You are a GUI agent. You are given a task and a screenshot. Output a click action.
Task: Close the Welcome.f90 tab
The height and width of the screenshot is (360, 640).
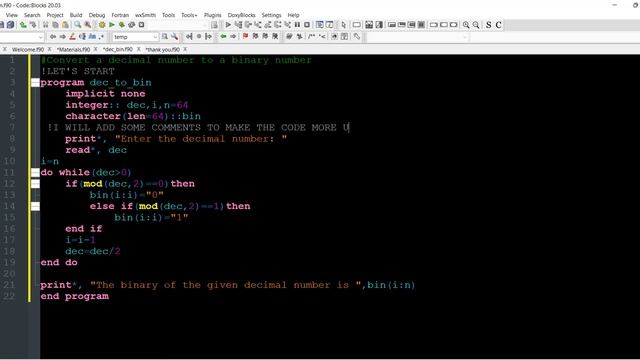tap(49, 49)
